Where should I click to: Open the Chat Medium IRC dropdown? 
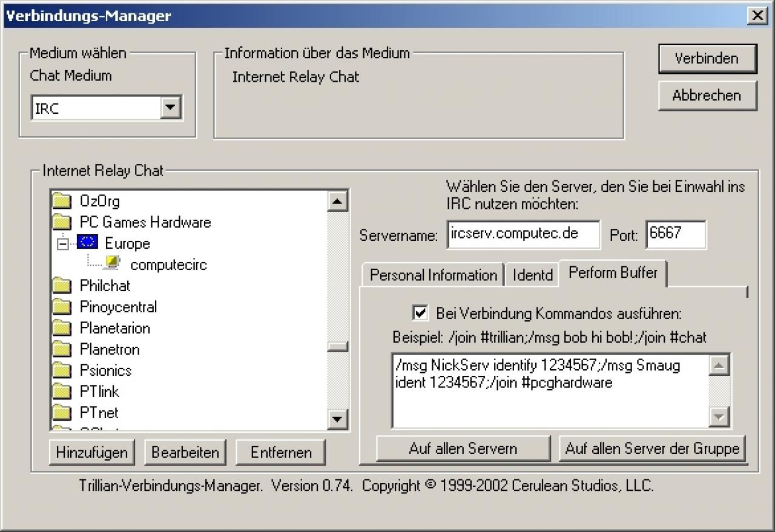[170, 108]
